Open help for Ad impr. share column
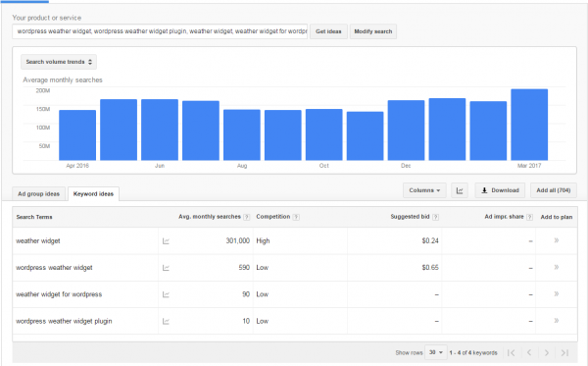The image size is (588, 366). point(529,217)
